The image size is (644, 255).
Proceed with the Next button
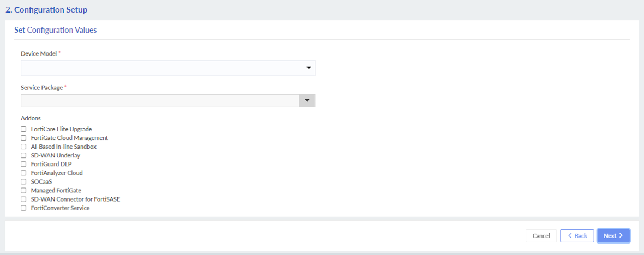(x=613, y=236)
